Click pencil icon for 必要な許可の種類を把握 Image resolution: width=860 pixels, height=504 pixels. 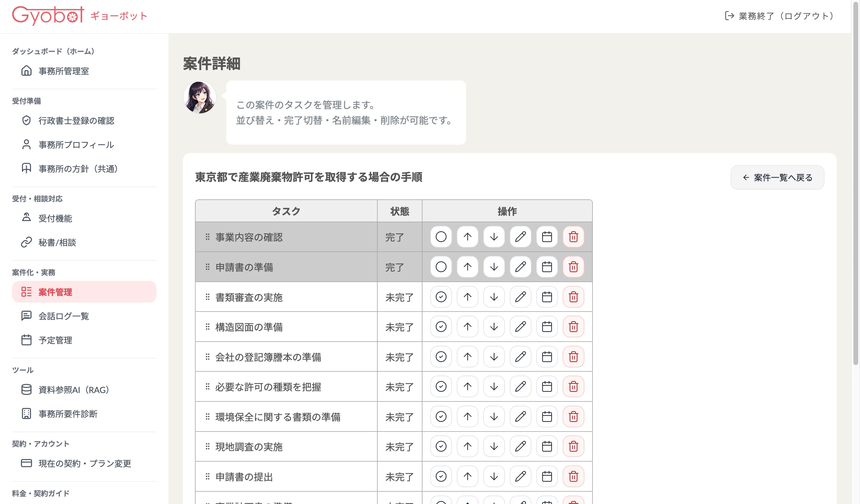pos(521,387)
